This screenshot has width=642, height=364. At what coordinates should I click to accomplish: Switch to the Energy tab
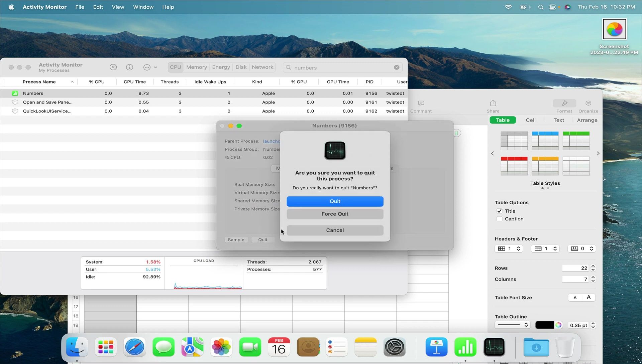pyautogui.click(x=221, y=67)
